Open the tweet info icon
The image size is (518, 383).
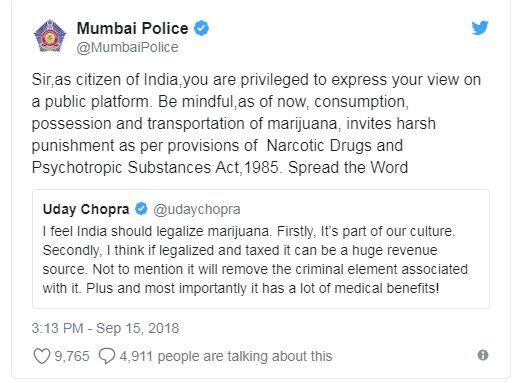tap(483, 355)
